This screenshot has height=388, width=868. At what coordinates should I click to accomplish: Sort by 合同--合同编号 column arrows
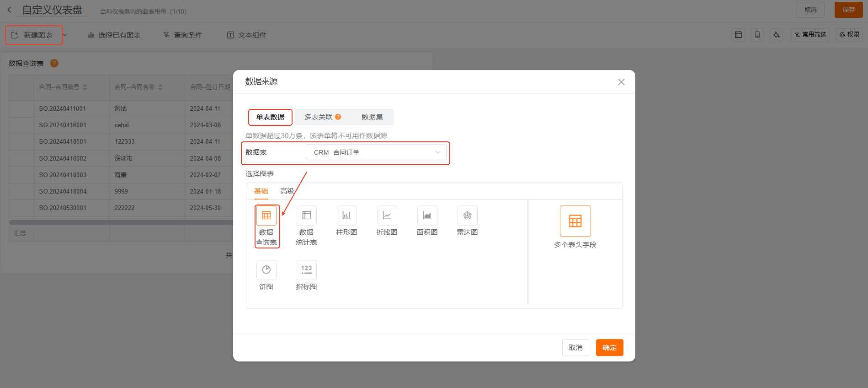[85, 87]
